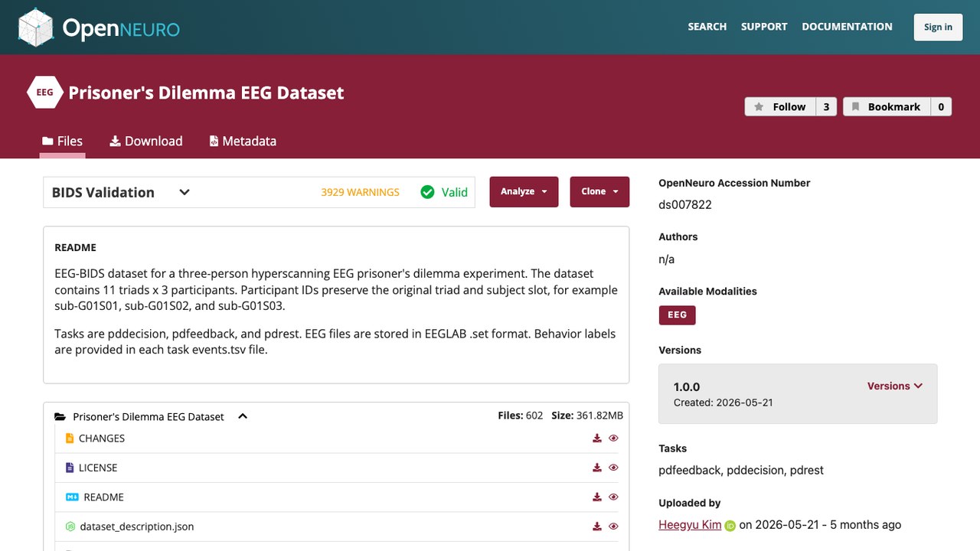Download dataset_description.json file
Screen dimensions: 980x551
(x=597, y=527)
